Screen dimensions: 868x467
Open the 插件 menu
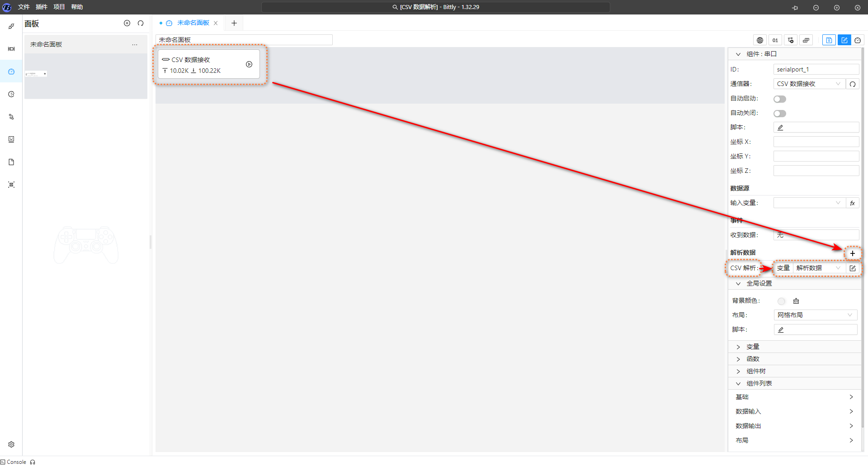pos(41,7)
